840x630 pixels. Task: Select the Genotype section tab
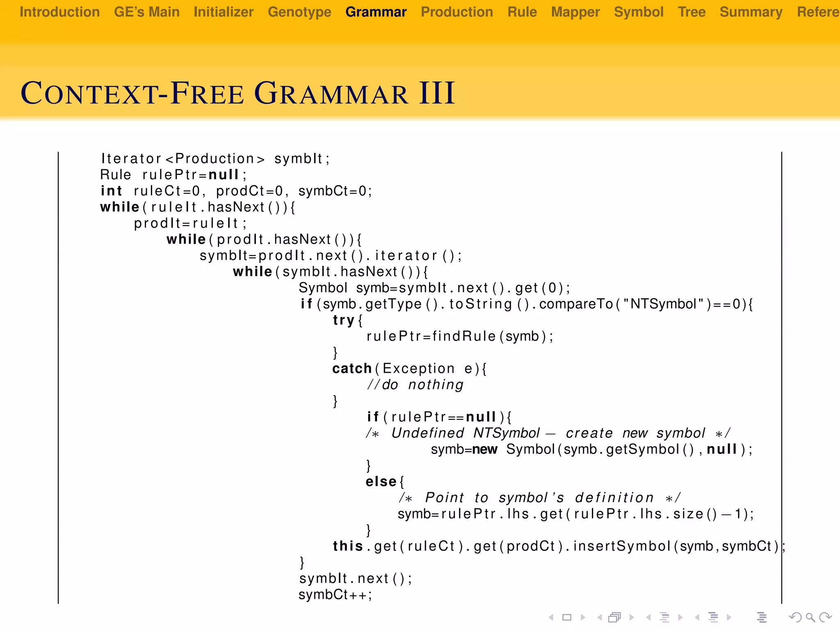click(299, 12)
